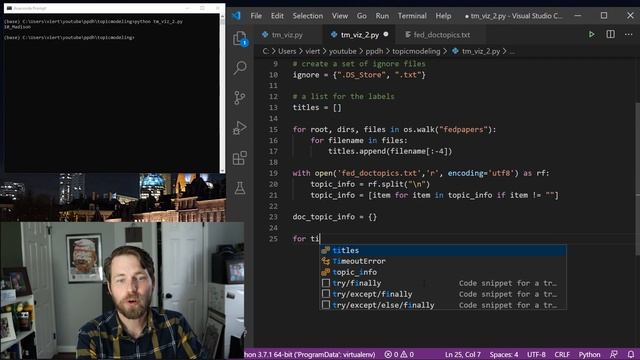Image resolution: width=640 pixels, height=360 pixels.
Task: Open the File menu
Action: 256,16
